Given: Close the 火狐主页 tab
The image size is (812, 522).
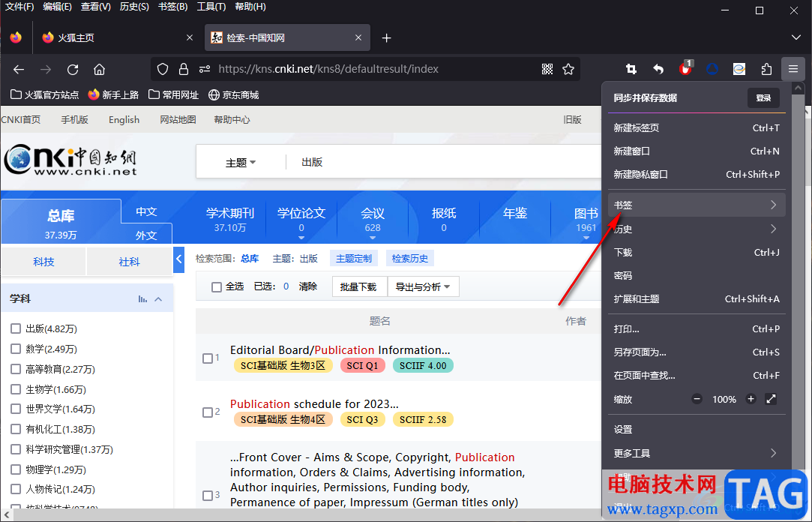Looking at the screenshot, I should pos(190,37).
